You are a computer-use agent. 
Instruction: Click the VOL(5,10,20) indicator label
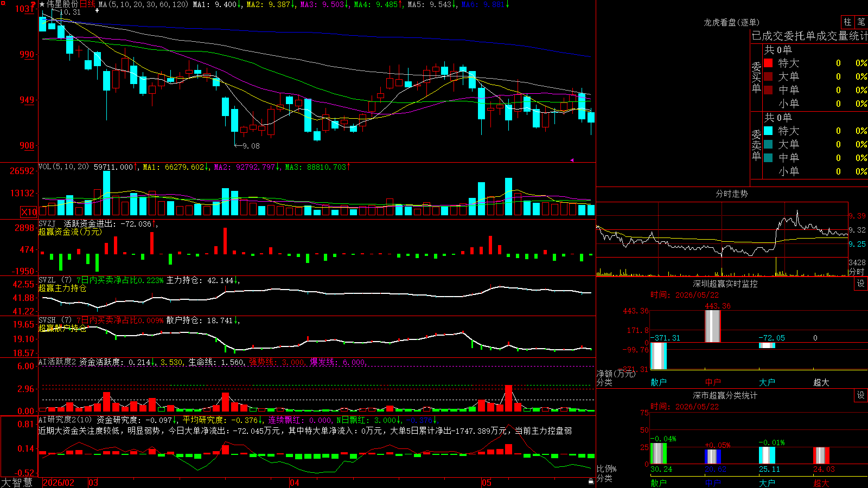63,167
